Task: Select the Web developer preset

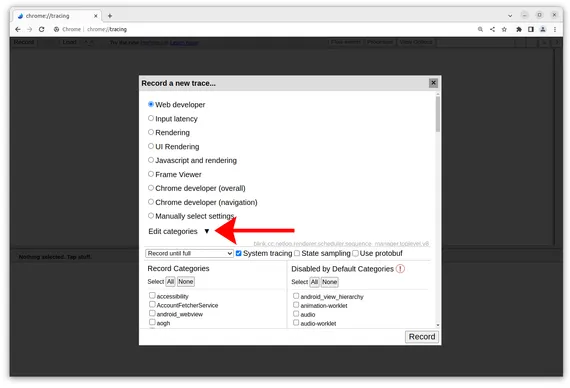Action: click(151, 104)
